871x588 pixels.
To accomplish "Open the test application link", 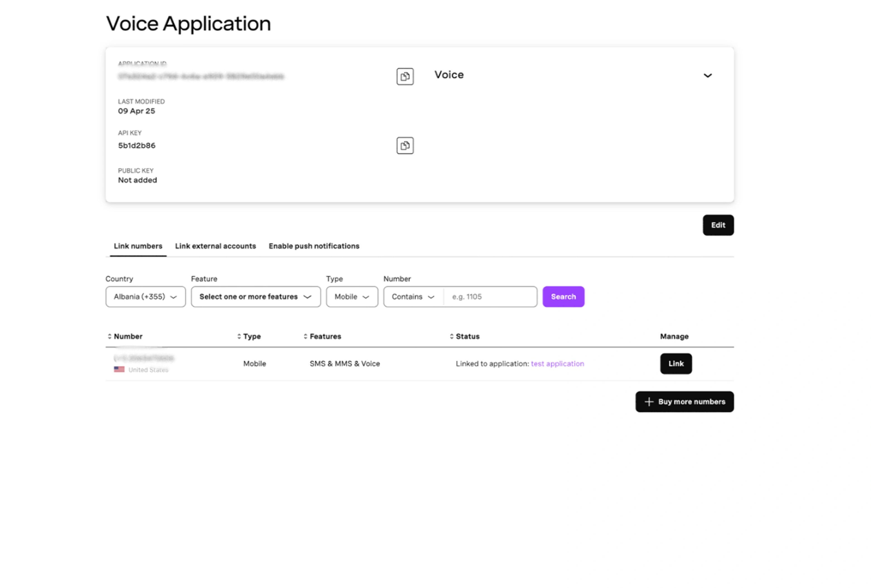I will point(557,364).
